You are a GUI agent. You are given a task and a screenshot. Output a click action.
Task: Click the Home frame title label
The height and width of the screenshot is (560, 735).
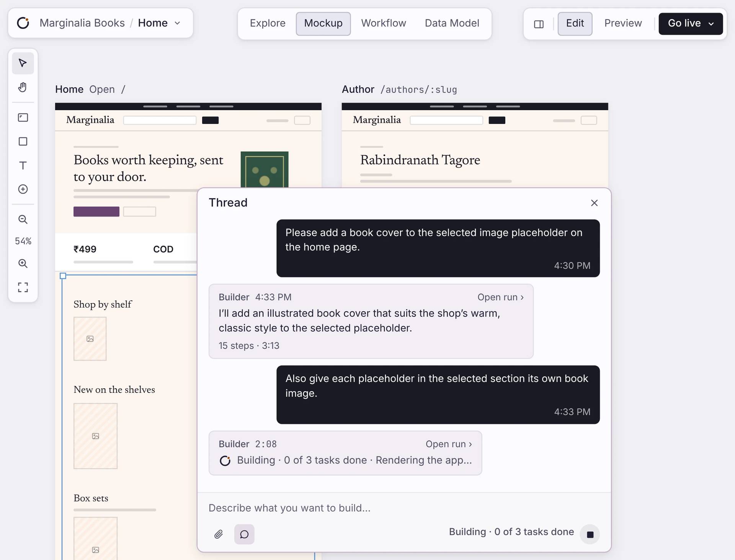coord(69,90)
